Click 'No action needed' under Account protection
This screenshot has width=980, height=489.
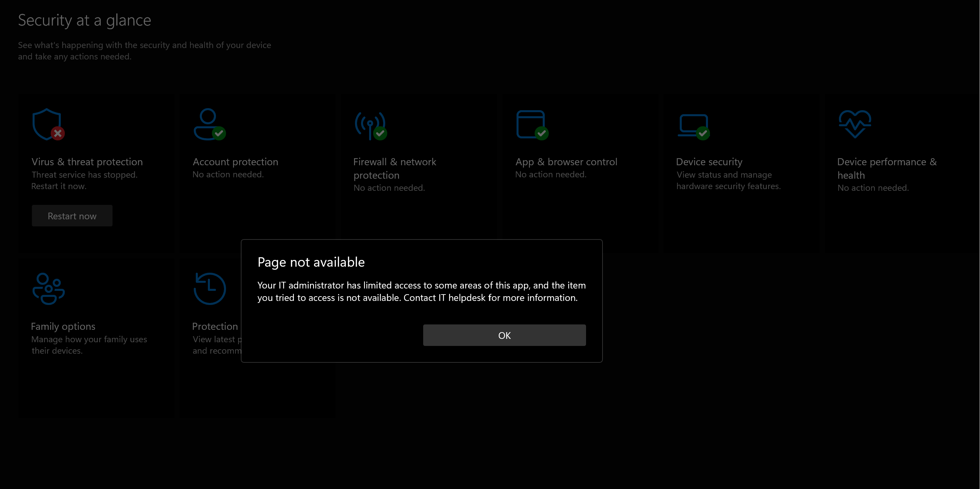(x=228, y=174)
